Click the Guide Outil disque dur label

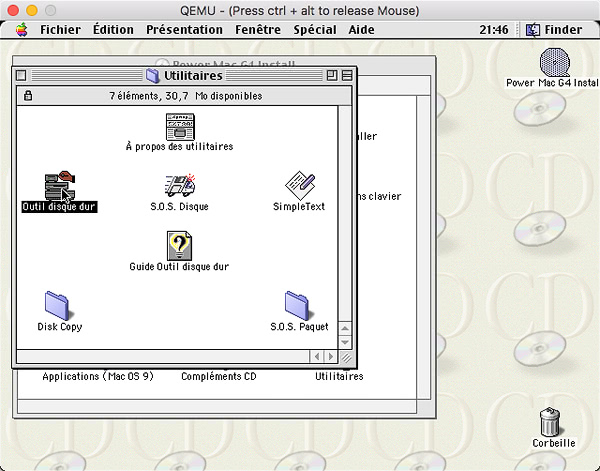click(x=179, y=267)
